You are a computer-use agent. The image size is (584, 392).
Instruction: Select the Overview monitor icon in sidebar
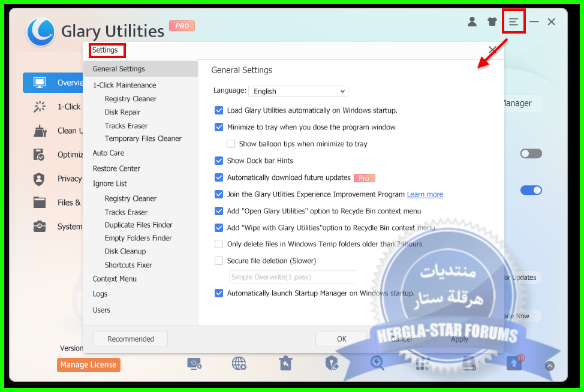[40, 83]
